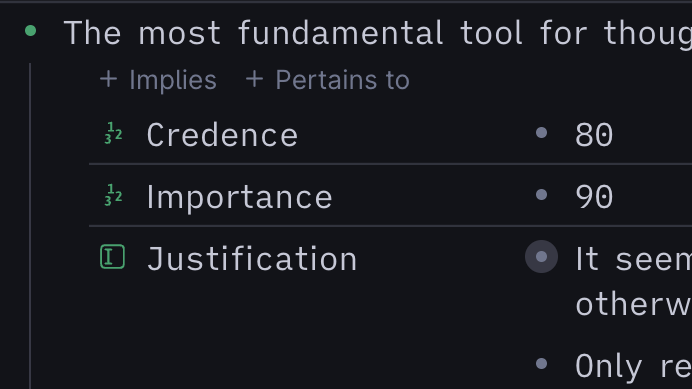Add a Pertains to field

click(328, 80)
